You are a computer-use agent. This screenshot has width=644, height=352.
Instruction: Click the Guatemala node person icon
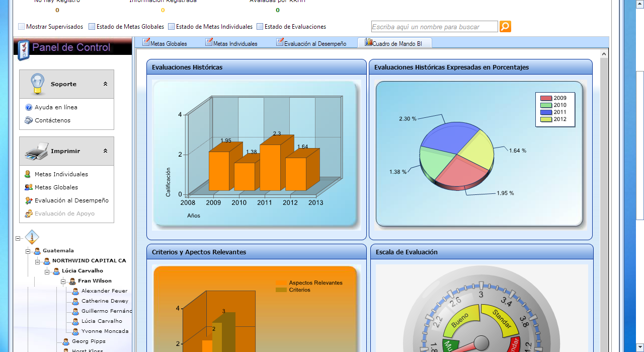pos(37,251)
